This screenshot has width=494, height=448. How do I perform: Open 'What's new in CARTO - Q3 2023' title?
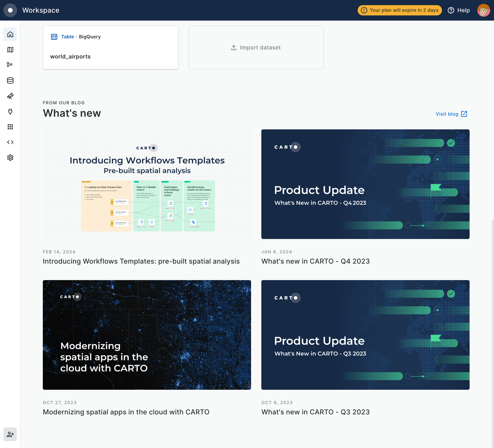click(315, 412)
